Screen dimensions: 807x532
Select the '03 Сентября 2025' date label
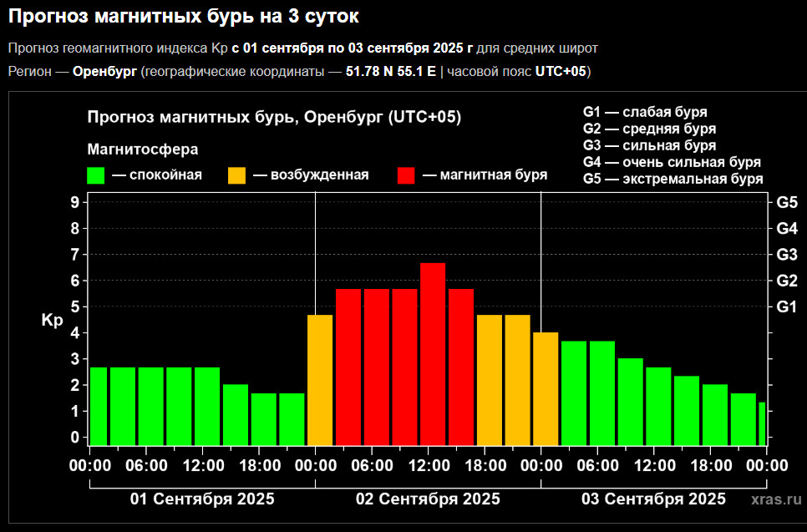tap(653, 499)
